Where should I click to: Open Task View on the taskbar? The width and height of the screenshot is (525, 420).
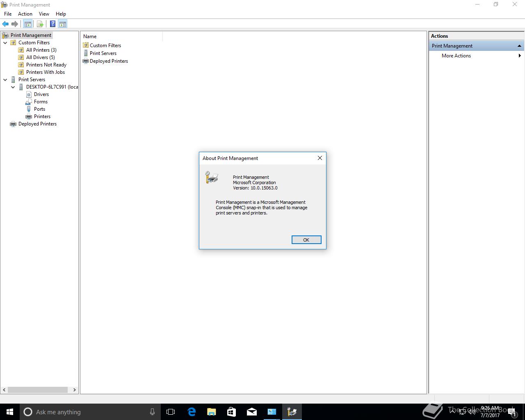171,412
